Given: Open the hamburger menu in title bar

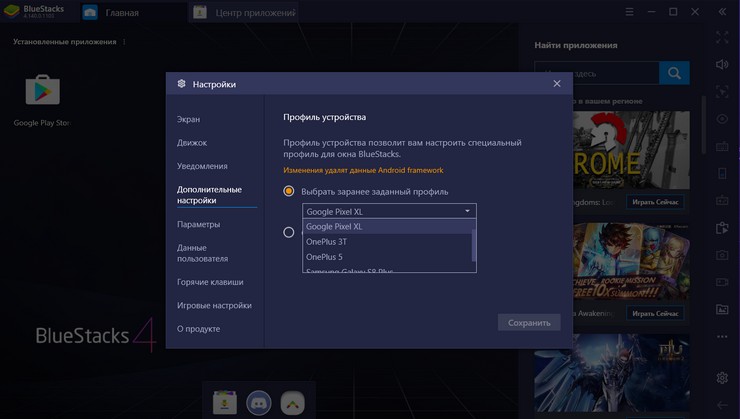Looking at the screenshot, I should click(x=629, y=12).
